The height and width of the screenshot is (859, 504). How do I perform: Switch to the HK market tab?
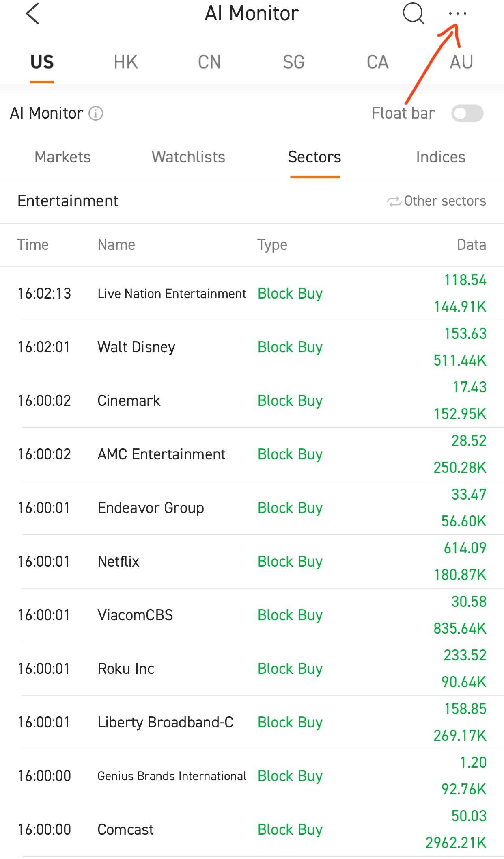point(126,62)
